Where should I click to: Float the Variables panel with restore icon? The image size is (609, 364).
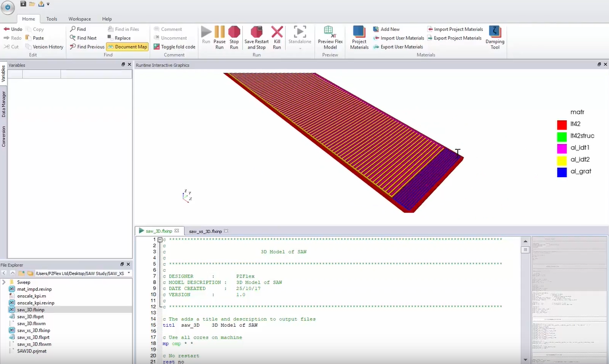point(123,64)
